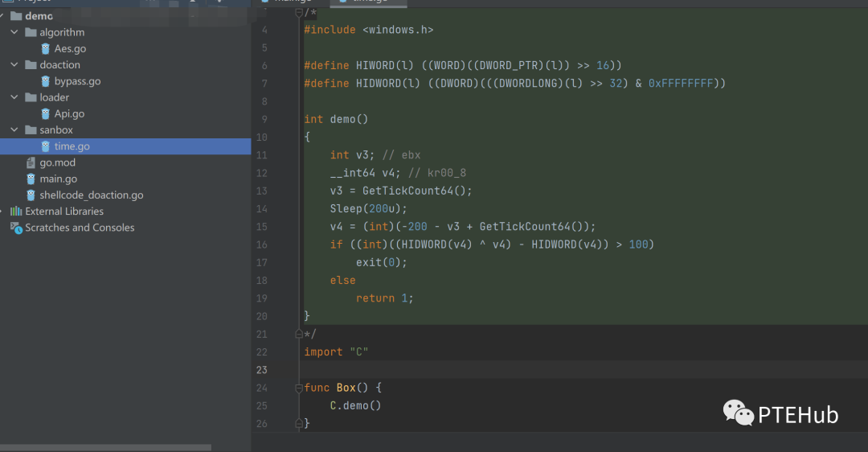Click the algorithm folder icon
This screenshot has height=452, width=868.
[x=31, y=33]
